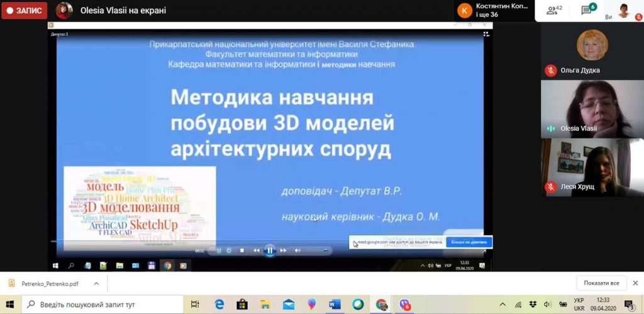Dismiss the meet.google.com screen sharing notice

pos(469,242)
